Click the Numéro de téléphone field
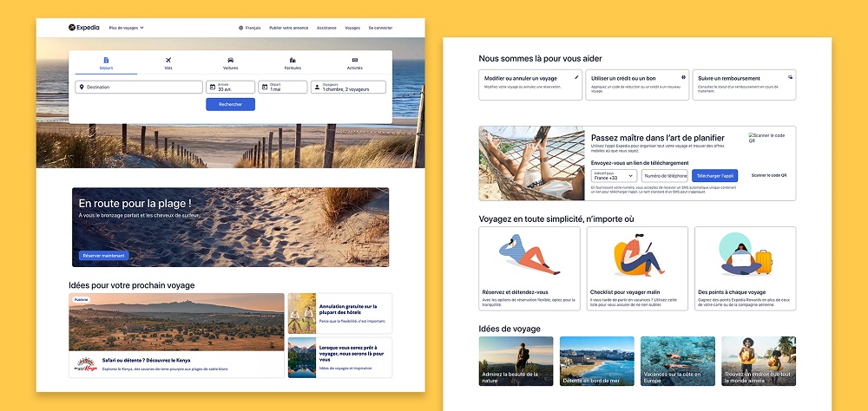This screenshot has height=411, width=868. coord(664,175)
